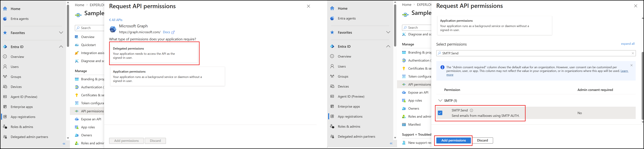Click the Owners icon in the right screenshot

[x=404, y=109]
